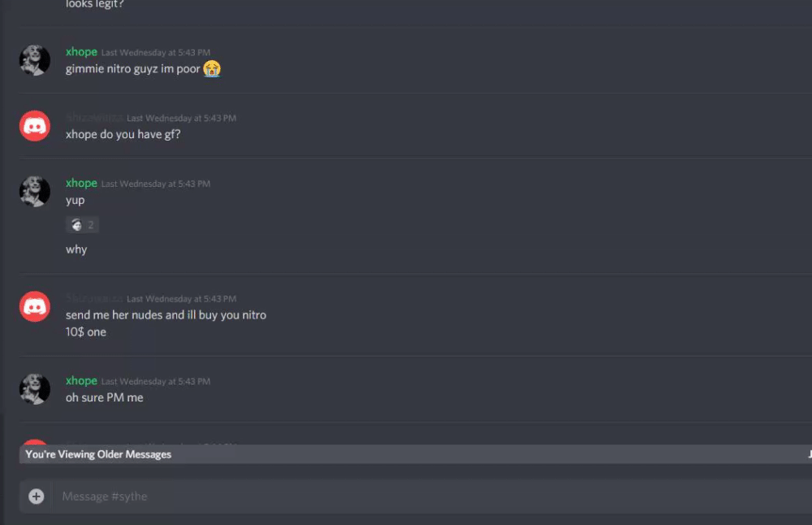Image resolution: width=812 pixels, height=525 pixels.
Task: Click xhope username above the 'yup' message
Action: point(81,183)
